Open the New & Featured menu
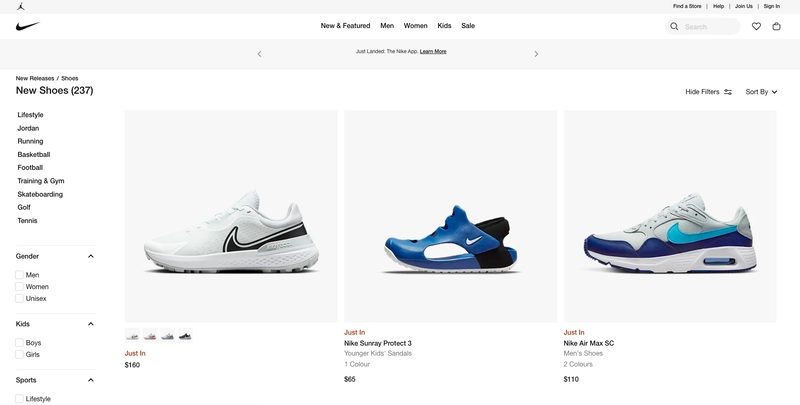Image resolution: width=800 pixels, height=405 pixels. [x=345, y=26]
